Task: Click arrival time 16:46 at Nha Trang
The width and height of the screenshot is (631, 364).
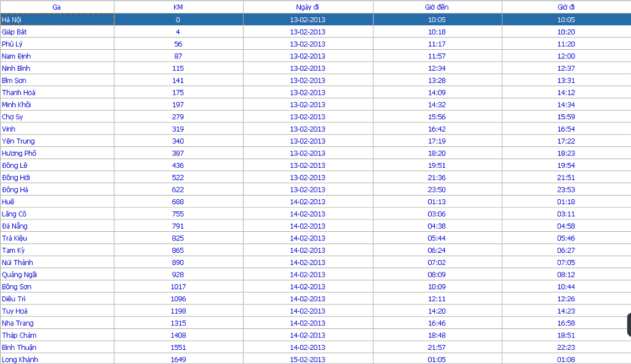Action: tap(437, 323)
